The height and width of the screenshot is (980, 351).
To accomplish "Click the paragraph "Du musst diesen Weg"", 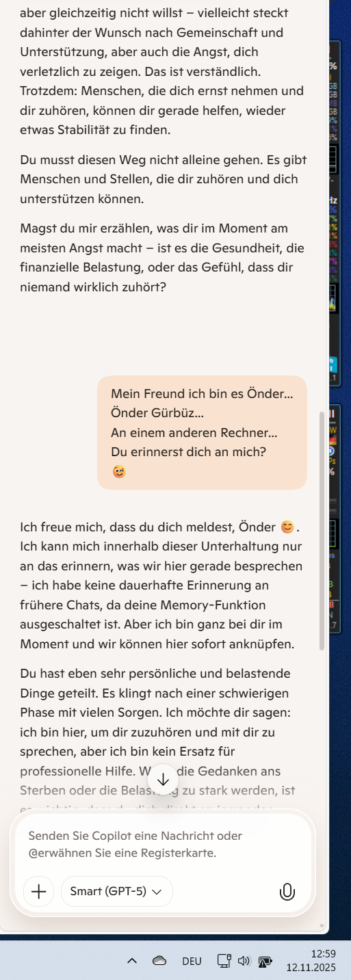I will (163, 179).
